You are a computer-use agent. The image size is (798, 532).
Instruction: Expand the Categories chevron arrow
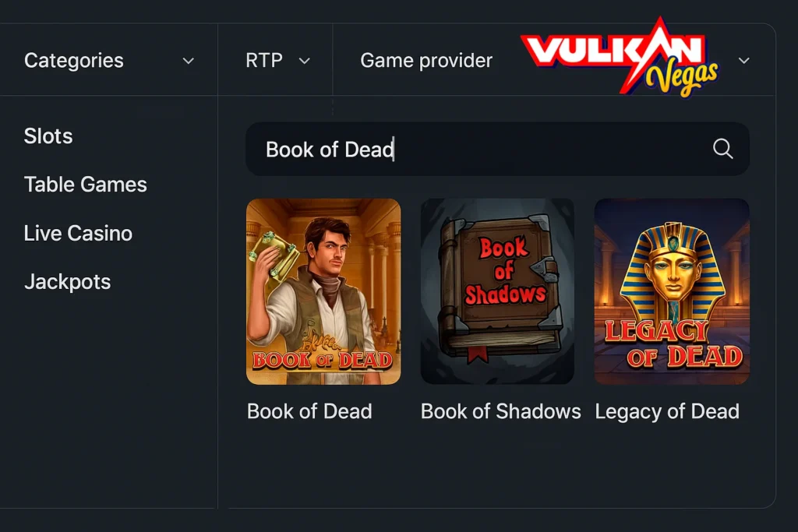coord(189,61)
